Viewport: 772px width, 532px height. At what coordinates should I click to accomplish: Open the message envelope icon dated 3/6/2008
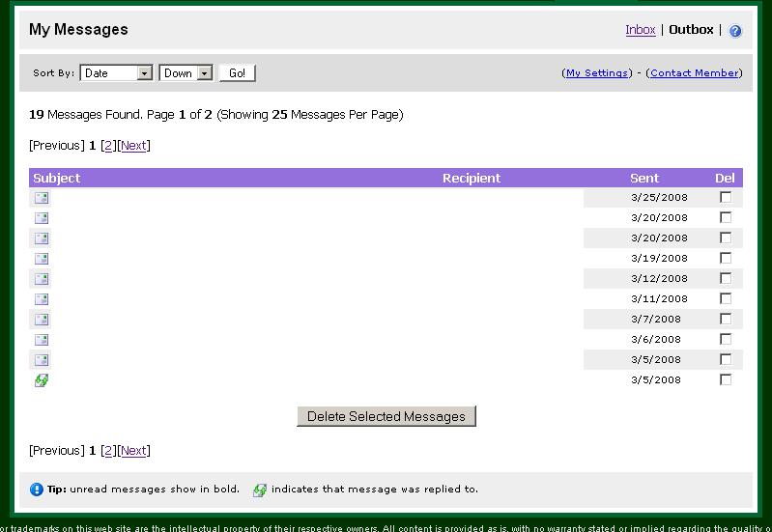pyautogui.click(x=42, y=340)
